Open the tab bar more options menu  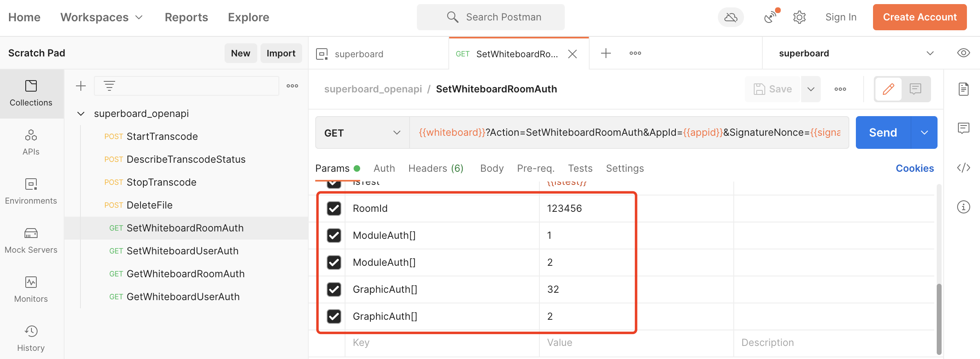point(635,53)
